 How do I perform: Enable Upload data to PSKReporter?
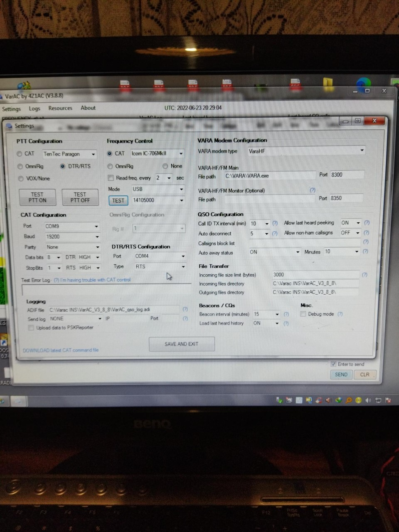tap(31, 328)
